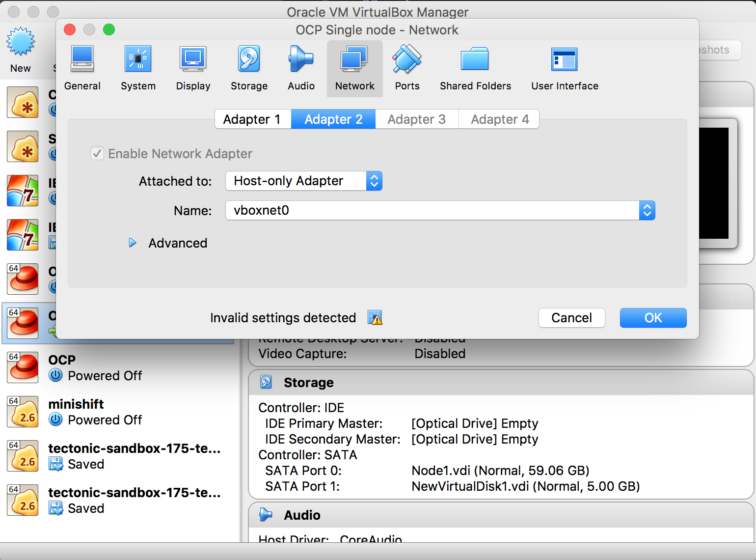
Task: Click the OK button
Action: point(653,318)
